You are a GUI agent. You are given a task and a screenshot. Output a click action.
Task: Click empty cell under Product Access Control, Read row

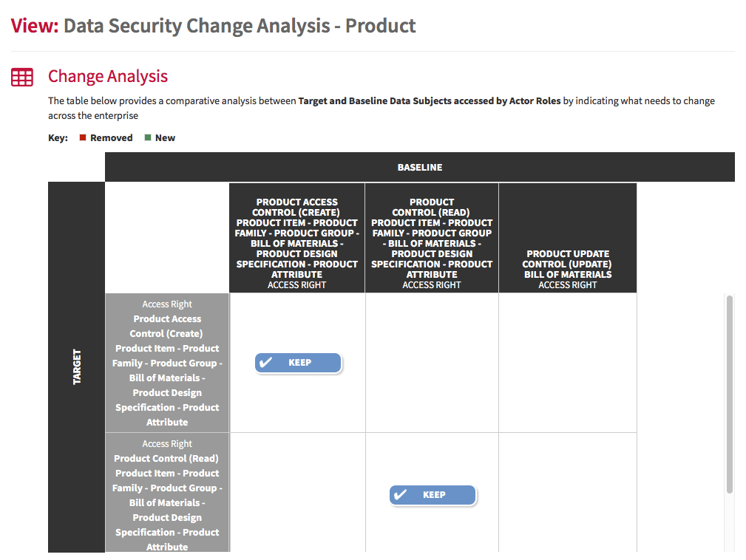pos(297,493)
